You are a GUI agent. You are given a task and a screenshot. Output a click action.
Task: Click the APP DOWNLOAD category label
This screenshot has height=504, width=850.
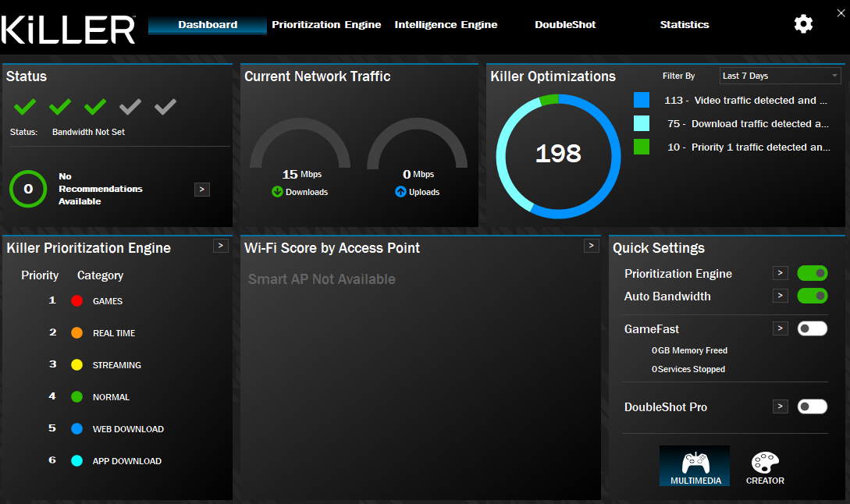[x=127, y=461]
